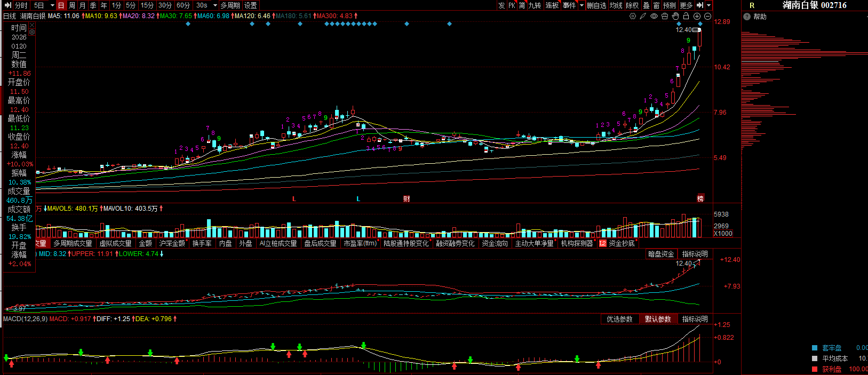
Task: Click 默认参数 in MACD panel
Action: click(658, 319)
